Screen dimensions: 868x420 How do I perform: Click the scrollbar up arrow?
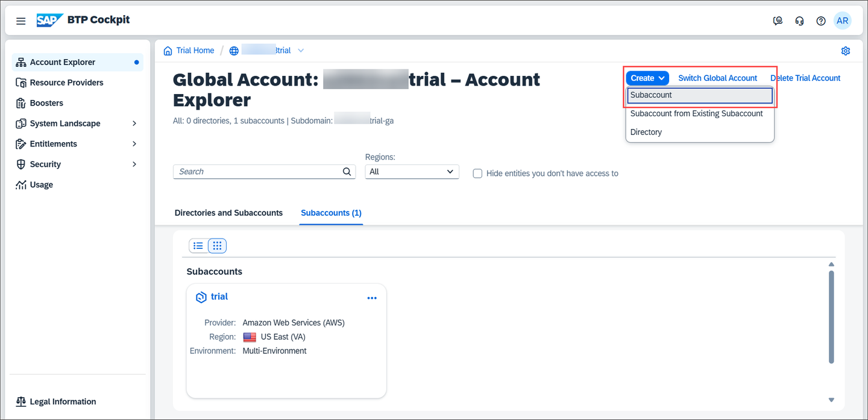pos(831,265)
